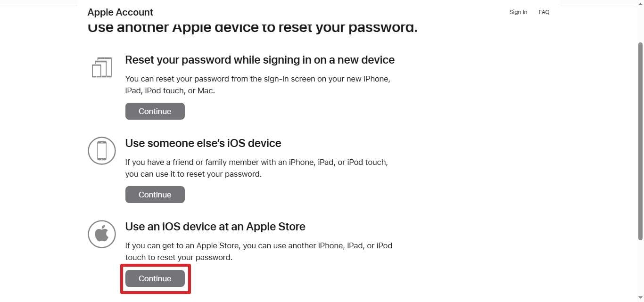This screenshot has height=302, width=644.
Task: Continue resetting password on a new device
Action: pyautogui.click(x=155, y=111)
